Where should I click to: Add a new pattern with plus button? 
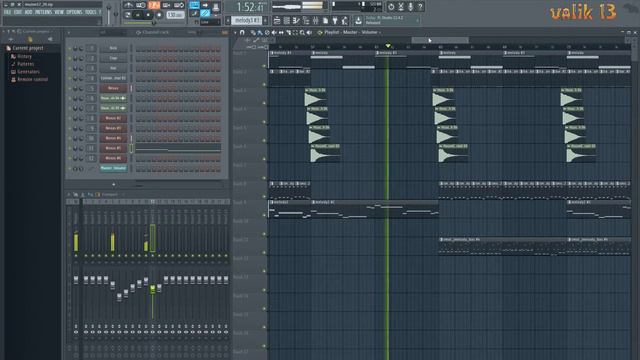pos(265,20)
